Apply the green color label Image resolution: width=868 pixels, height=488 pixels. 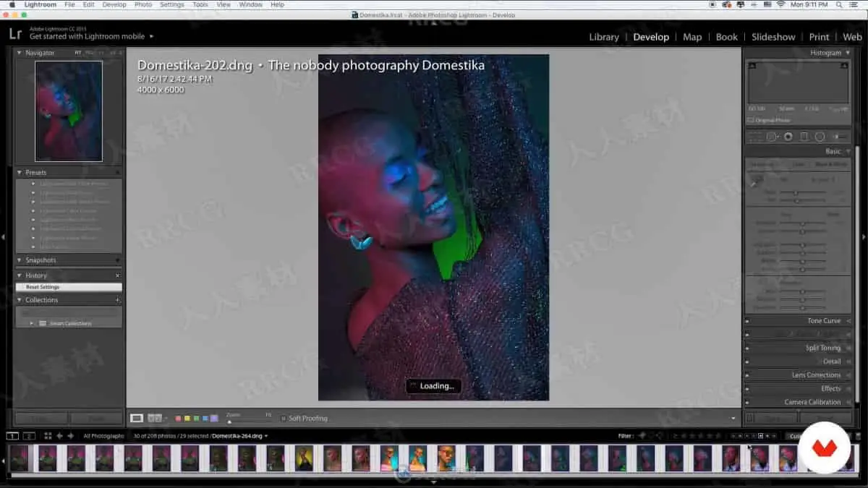(x=196, y=419)
